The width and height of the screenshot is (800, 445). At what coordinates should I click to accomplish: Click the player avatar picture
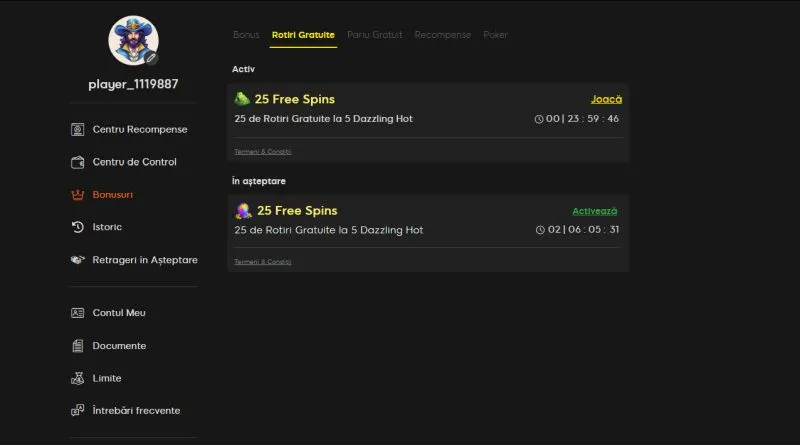[x=133, y=40]
